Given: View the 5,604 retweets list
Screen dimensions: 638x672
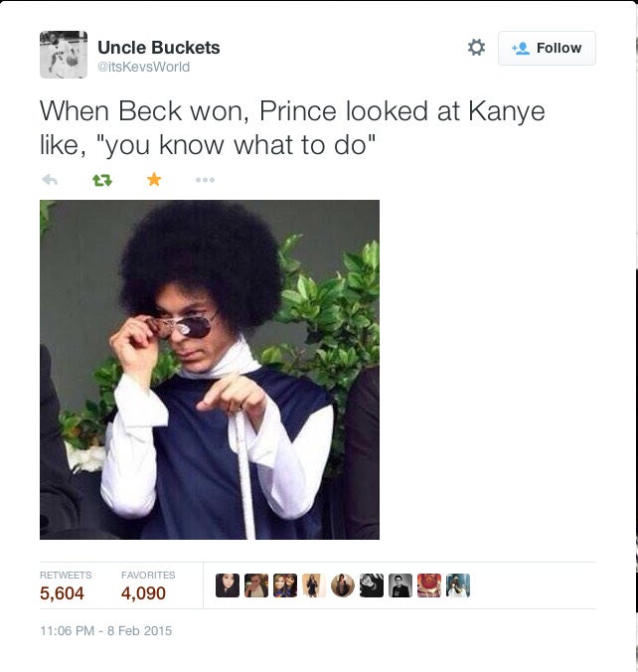Looking at the screenshot, I should pos(66,586).
